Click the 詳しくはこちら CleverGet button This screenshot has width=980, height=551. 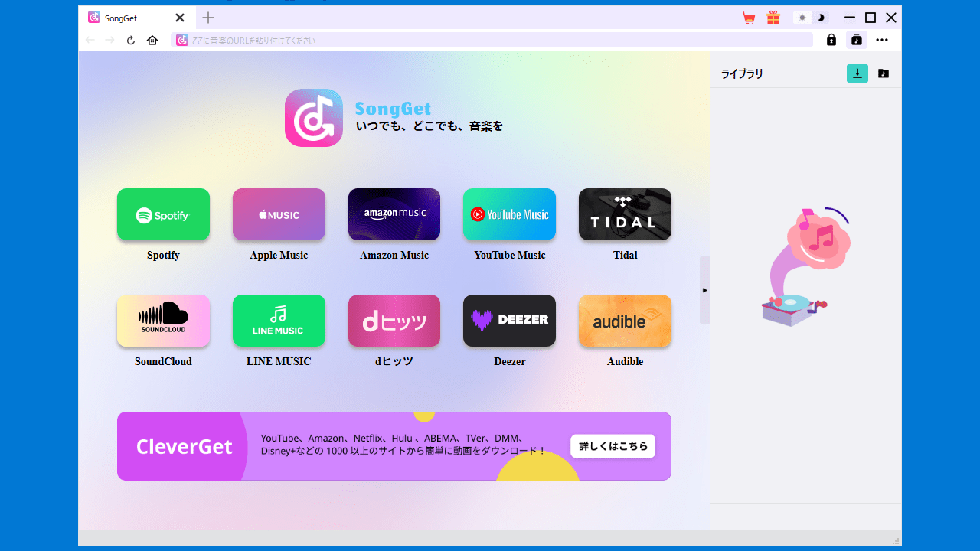[x=612, y=446]
